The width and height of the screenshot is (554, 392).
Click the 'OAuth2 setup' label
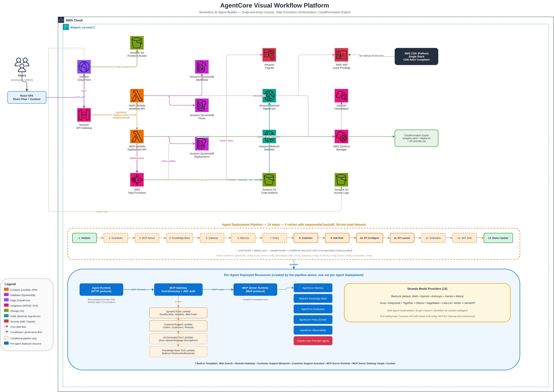click(226, 140)
